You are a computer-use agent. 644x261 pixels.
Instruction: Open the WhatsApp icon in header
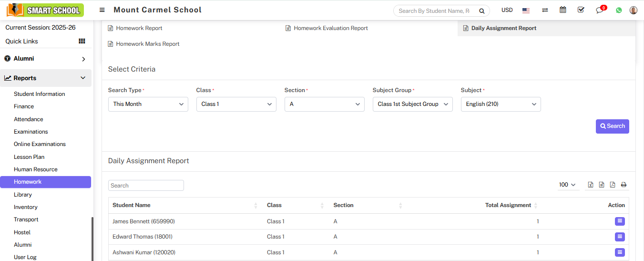tap(619, 10)
